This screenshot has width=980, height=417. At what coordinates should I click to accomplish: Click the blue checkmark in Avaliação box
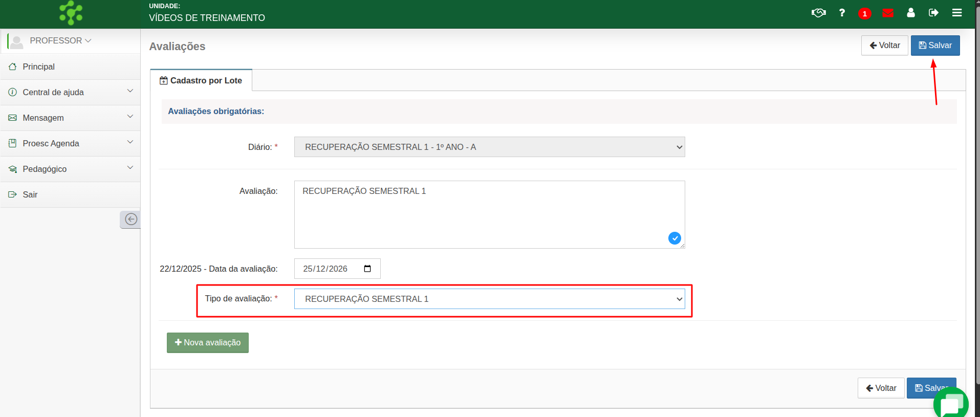coord(674,238)
